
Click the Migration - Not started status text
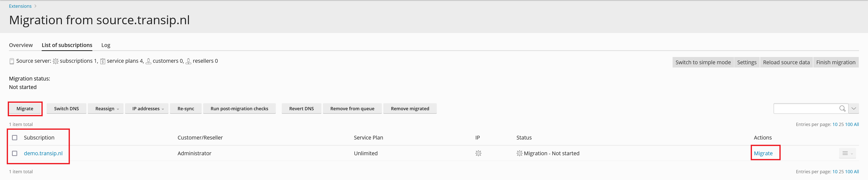(552, 153)
